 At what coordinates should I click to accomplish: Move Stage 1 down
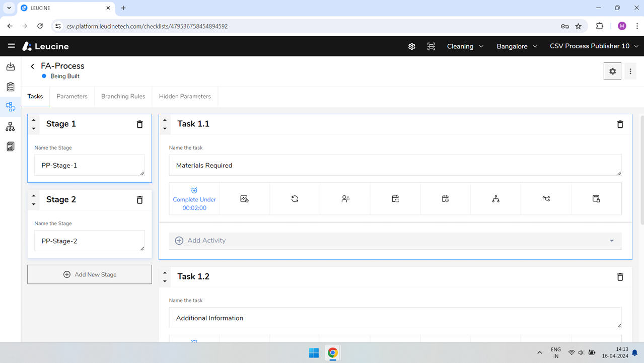[34, 128]
